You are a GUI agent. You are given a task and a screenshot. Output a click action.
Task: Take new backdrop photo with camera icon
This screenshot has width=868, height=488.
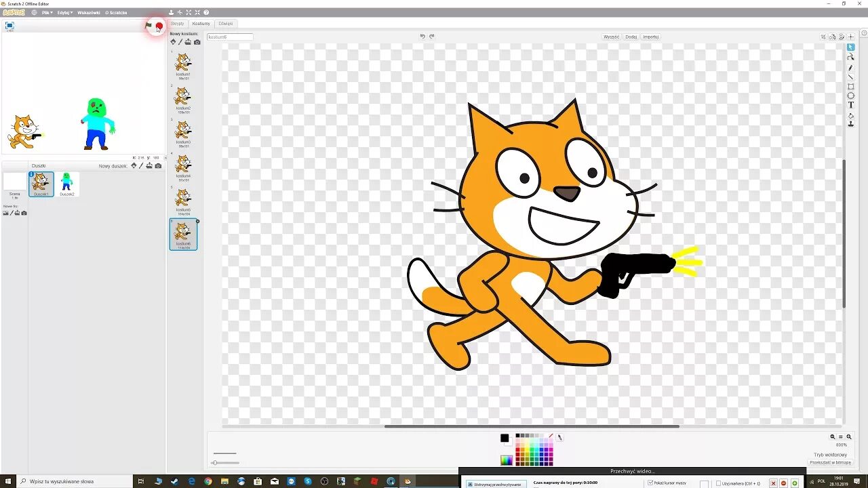(24, 213)
